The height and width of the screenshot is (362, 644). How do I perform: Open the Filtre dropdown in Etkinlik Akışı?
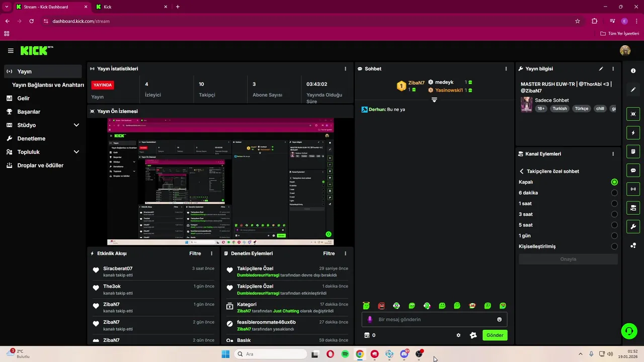click(x=195, y=254)
